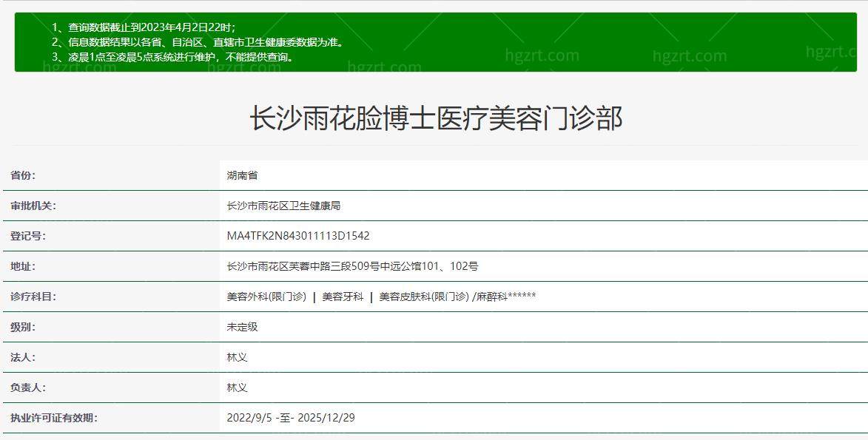Select the 省份 label
The image size is (868, 440).
point(23,175)
